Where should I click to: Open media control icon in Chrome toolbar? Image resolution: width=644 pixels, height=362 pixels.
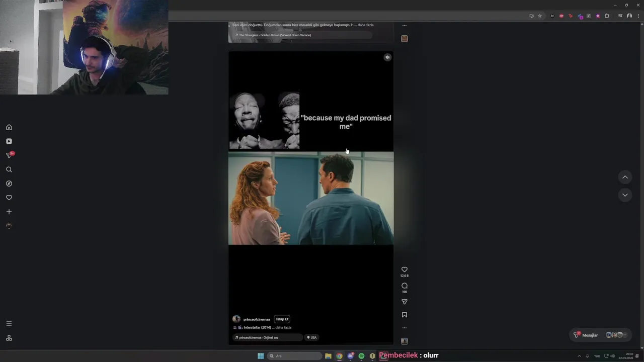(620, 16)
